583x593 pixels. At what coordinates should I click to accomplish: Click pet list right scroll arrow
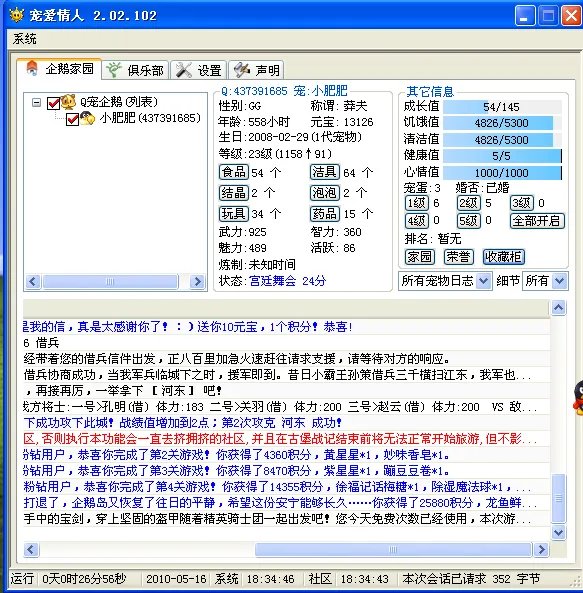click(x=197, y=281)
